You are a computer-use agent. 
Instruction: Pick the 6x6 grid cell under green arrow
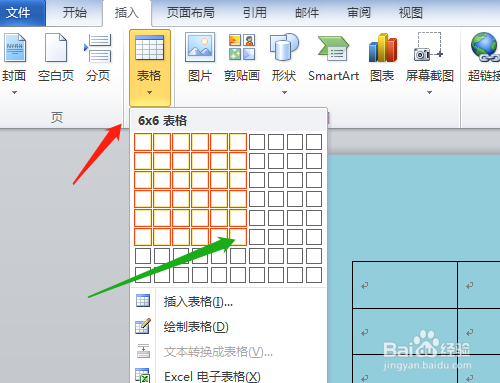[x=238, y=237]
